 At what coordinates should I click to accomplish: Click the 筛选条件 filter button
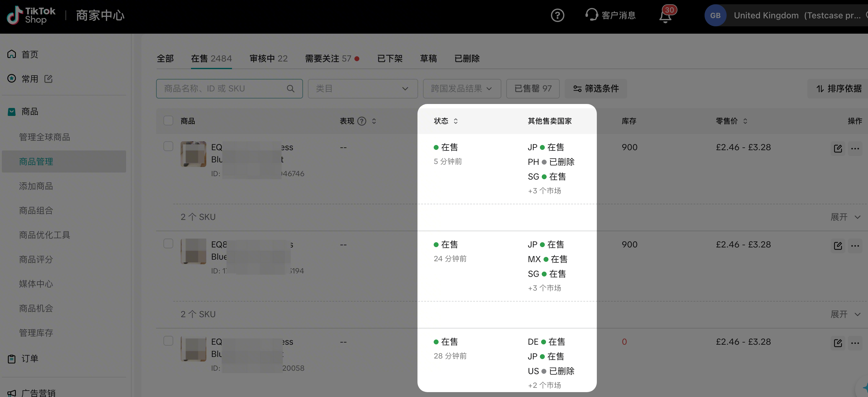pos(596,89)
